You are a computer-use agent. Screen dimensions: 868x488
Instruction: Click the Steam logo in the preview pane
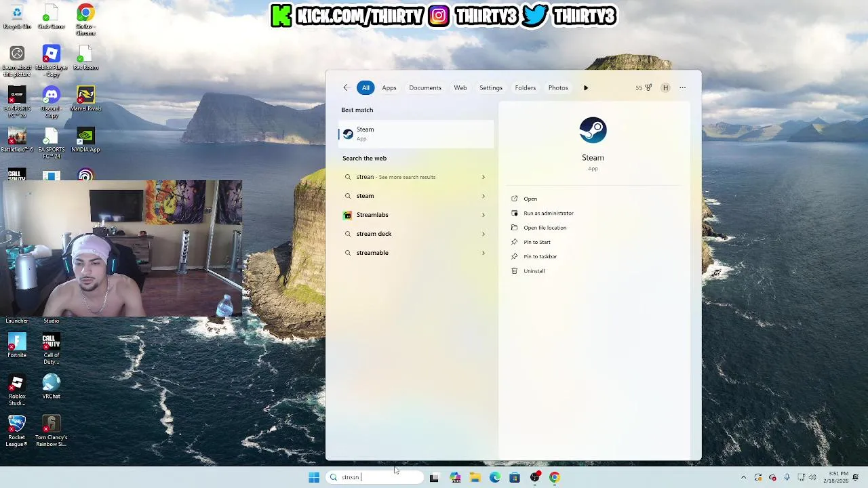coord(593,130)
